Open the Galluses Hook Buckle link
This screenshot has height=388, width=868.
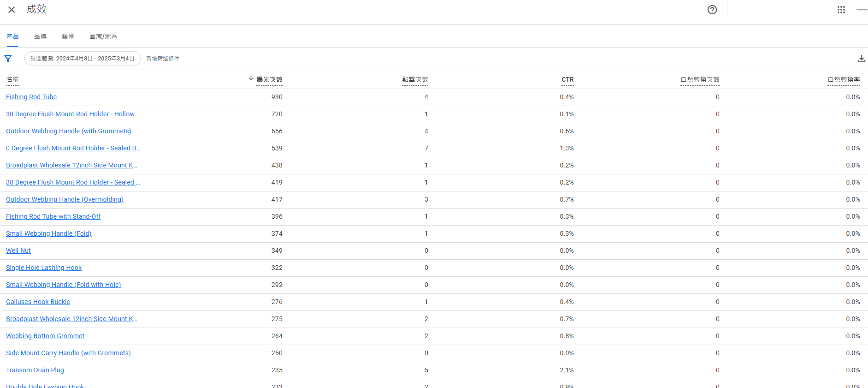38,302
